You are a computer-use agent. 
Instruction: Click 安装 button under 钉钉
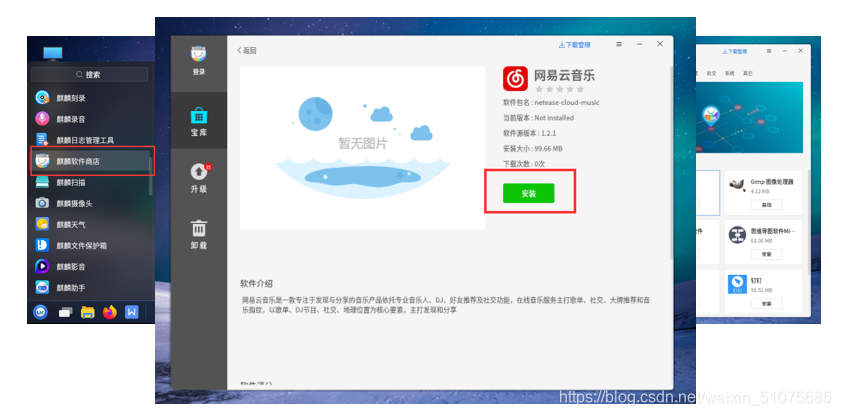pyautogui.click(x=766, y=303)
